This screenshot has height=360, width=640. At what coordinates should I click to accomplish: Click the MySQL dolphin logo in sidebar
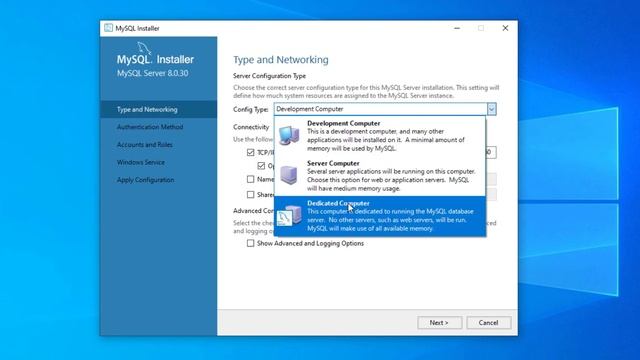pos(144,48)
